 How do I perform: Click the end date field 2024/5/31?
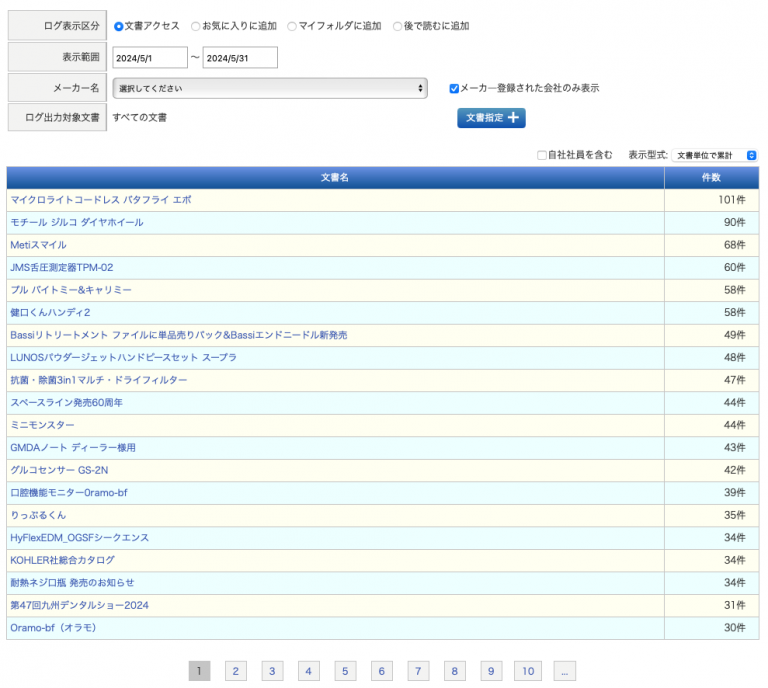pos(240,58)
